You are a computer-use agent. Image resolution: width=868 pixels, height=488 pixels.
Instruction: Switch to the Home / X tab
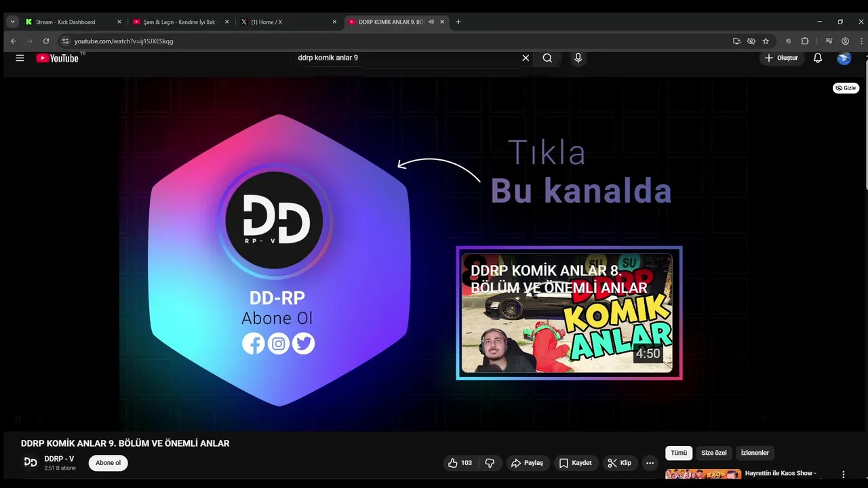(290, 22)
